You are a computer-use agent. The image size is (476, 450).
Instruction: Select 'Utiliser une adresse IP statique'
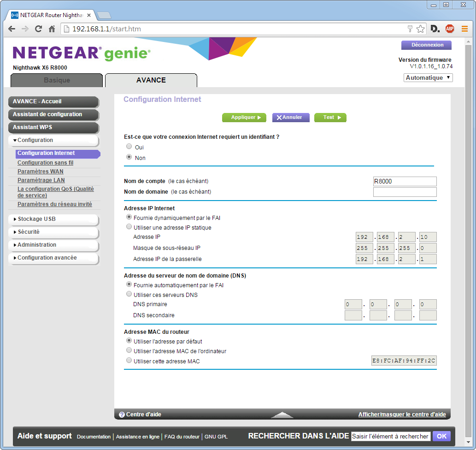[x=129, y=227]
